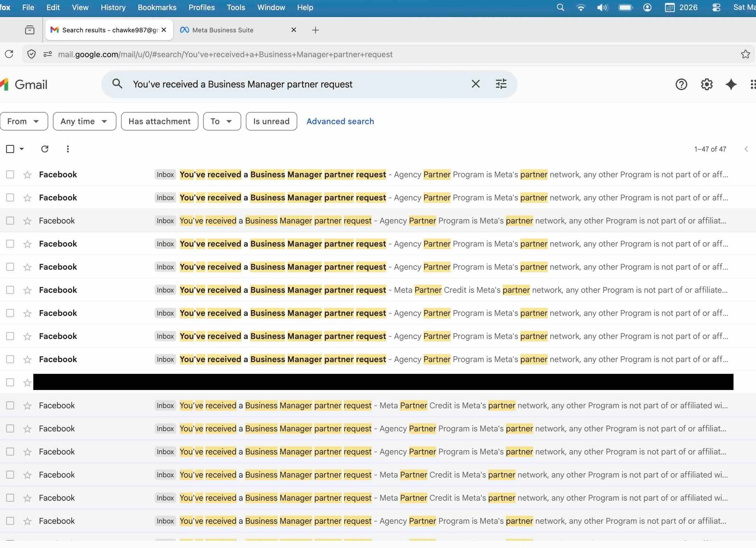Star the read Facebook email in third row
The height and width of the screenshot is (548, 756).
(27, 221)
